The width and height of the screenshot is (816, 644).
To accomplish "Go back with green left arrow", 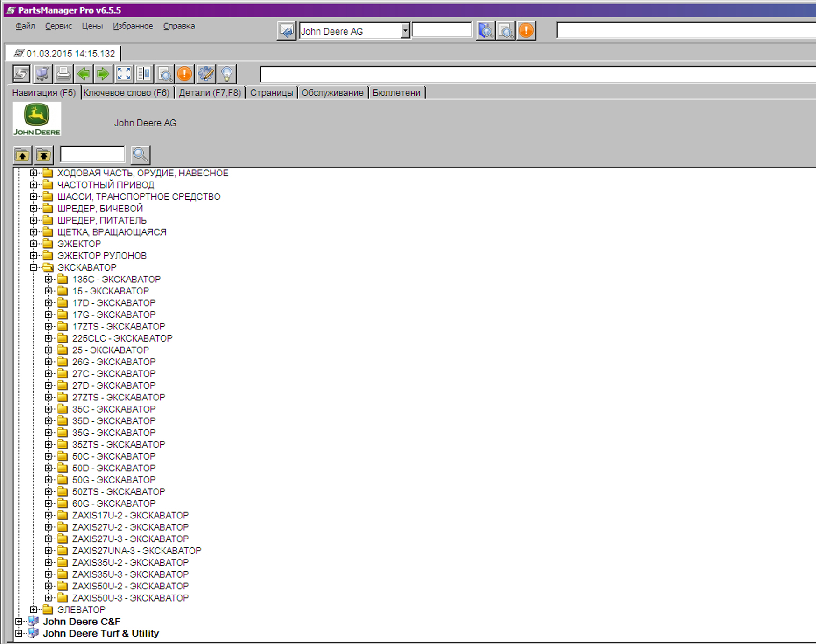I will [84, 74].
